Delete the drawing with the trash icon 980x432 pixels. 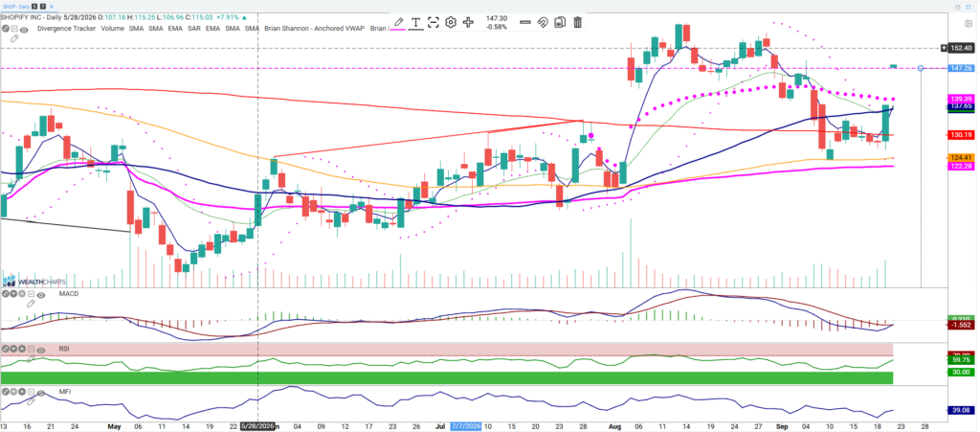(577, 22)
